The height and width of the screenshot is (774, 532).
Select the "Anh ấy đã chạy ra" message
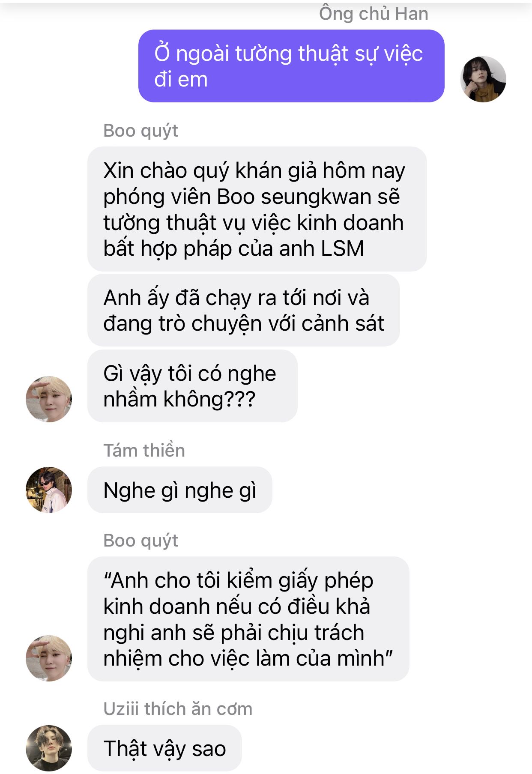(x=244, y=310)
